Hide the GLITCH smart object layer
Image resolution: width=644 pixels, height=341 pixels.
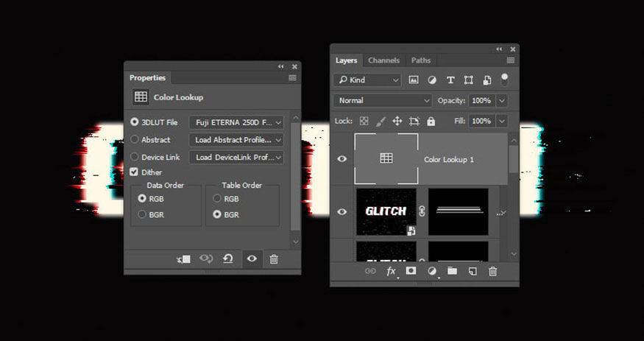(x=342, y=211)
